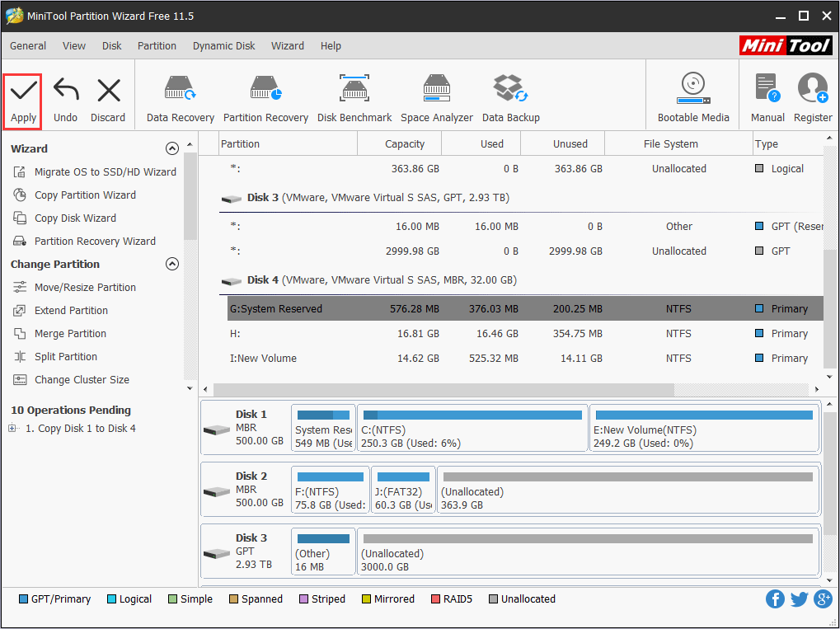
Task: Open the Partition menu
Action: (157, 46)
